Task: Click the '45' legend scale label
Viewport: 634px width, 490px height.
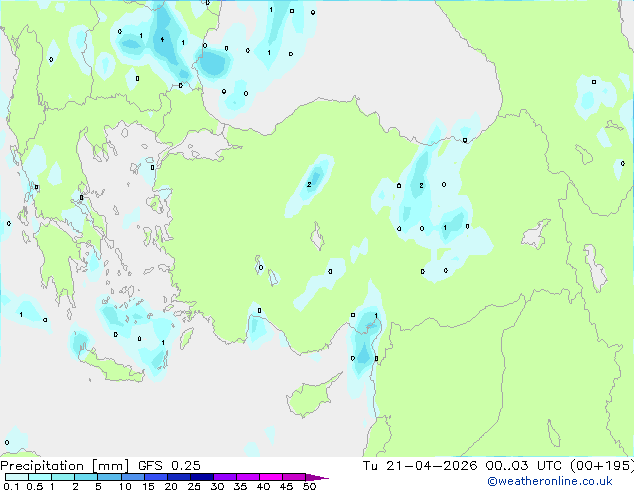Action: pos(287,486)
